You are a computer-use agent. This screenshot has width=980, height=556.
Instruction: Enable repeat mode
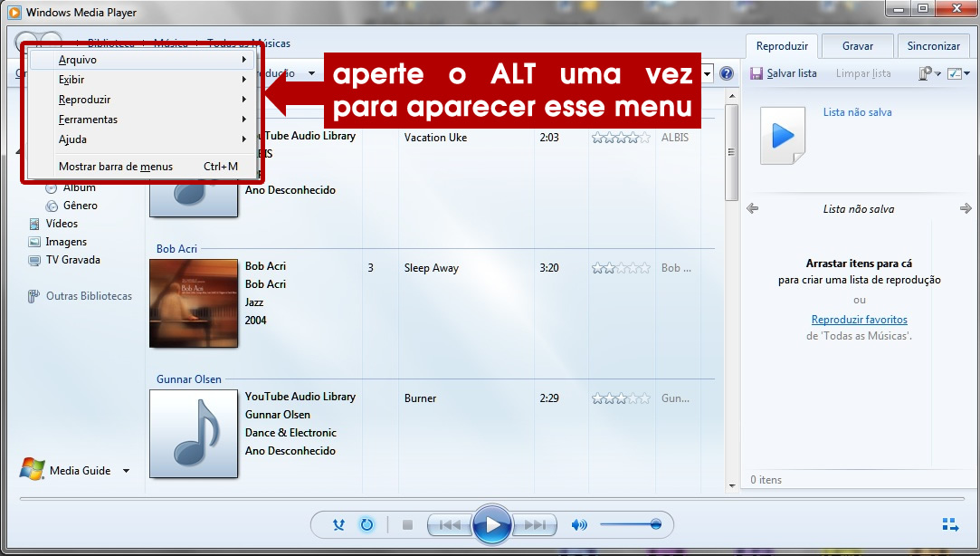pos(366,524)
